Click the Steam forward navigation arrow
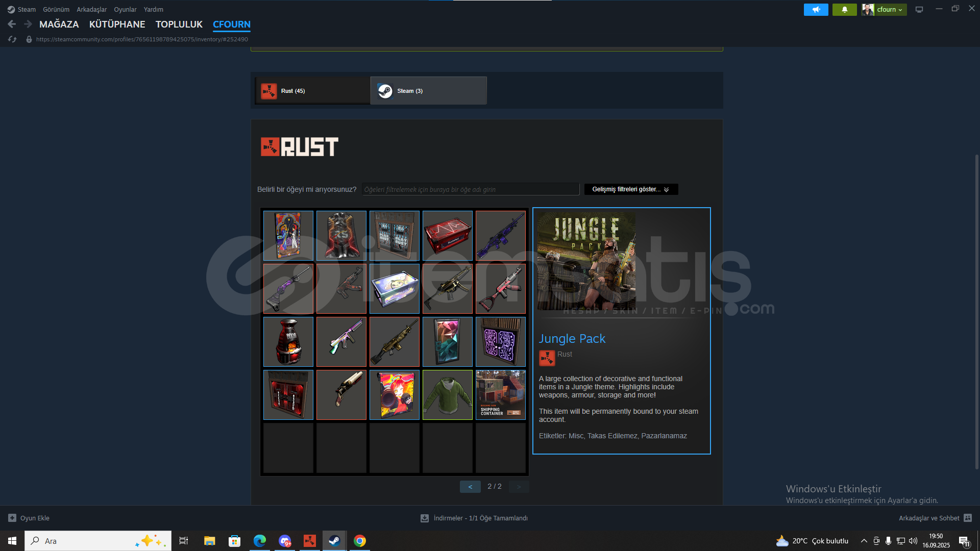 (28, 24)
